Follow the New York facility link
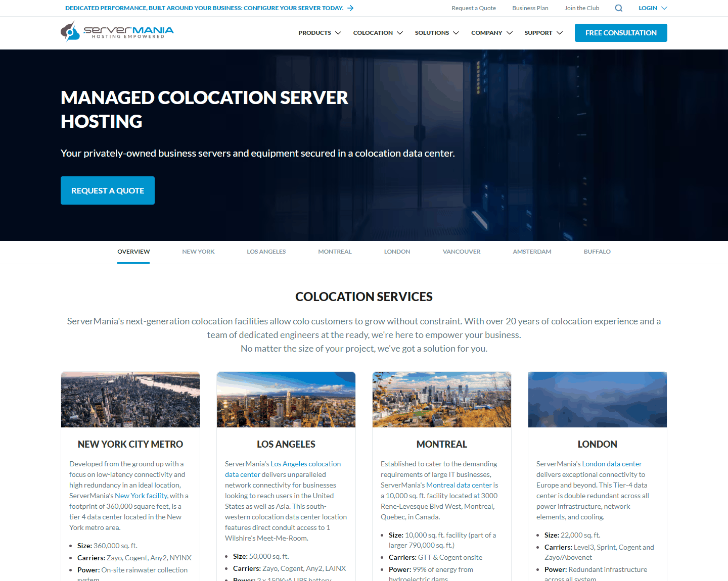 [x=141, y=496]
